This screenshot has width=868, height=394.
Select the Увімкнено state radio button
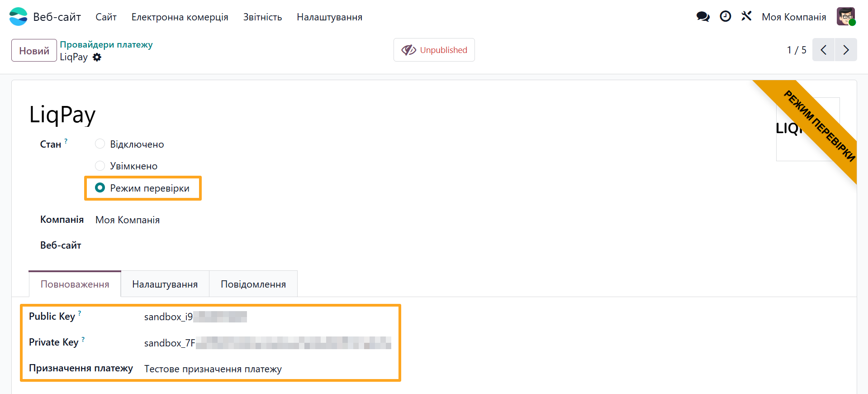(100, 166)
